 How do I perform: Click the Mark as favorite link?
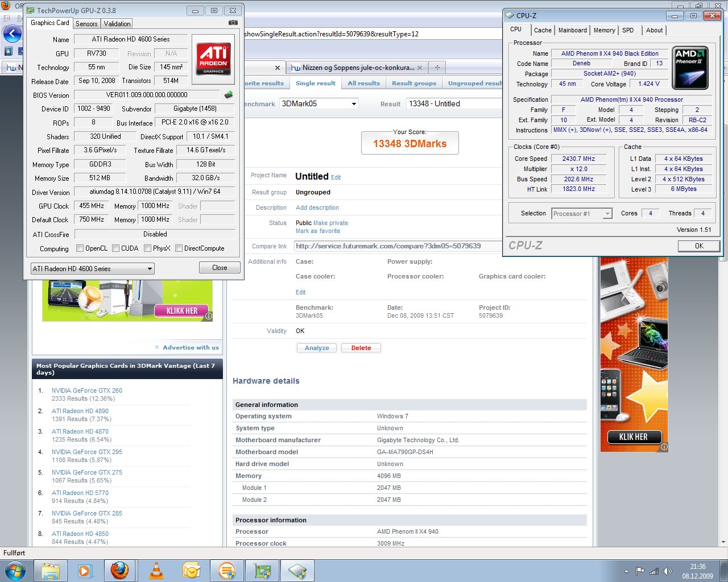point(318,231)
